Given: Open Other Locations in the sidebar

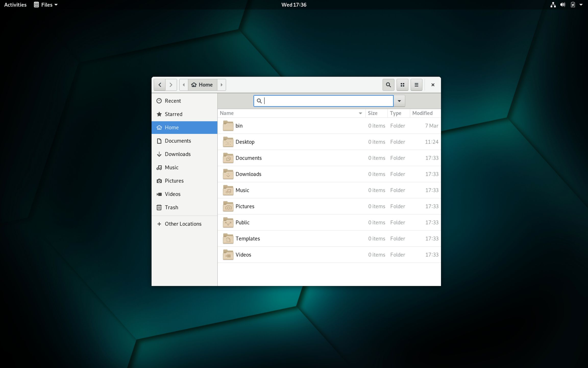Looking at the screenshot, I should (x=183, y=224).
